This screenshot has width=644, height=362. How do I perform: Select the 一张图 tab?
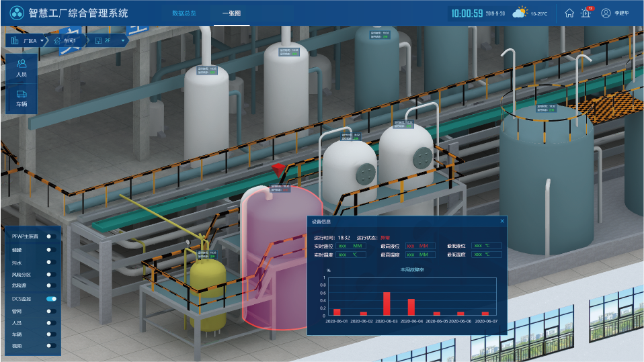pyautogui.click(x=231, y=13)
